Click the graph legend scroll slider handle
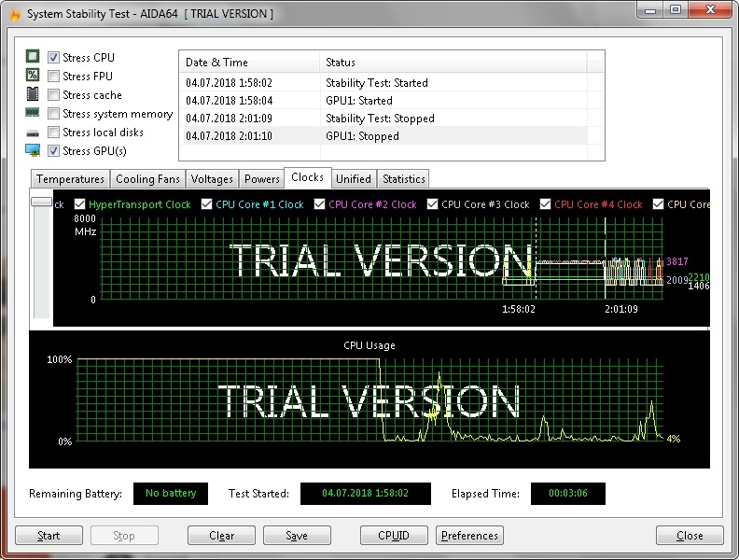 [41, 202]
